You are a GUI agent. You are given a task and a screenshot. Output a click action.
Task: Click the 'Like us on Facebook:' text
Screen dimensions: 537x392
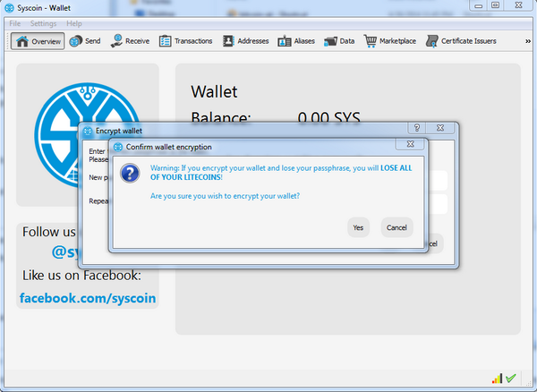[x=81, y=276]
